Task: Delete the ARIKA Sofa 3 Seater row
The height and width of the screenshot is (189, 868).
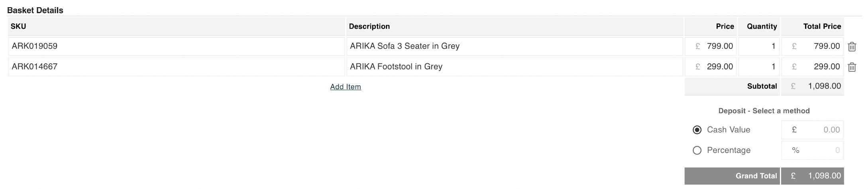Action: point(852,47)
